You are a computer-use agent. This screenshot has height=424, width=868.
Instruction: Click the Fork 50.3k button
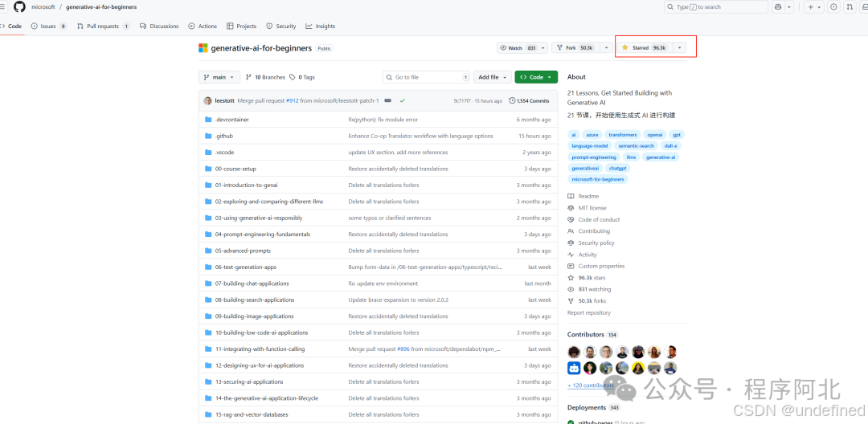point(575,48)
